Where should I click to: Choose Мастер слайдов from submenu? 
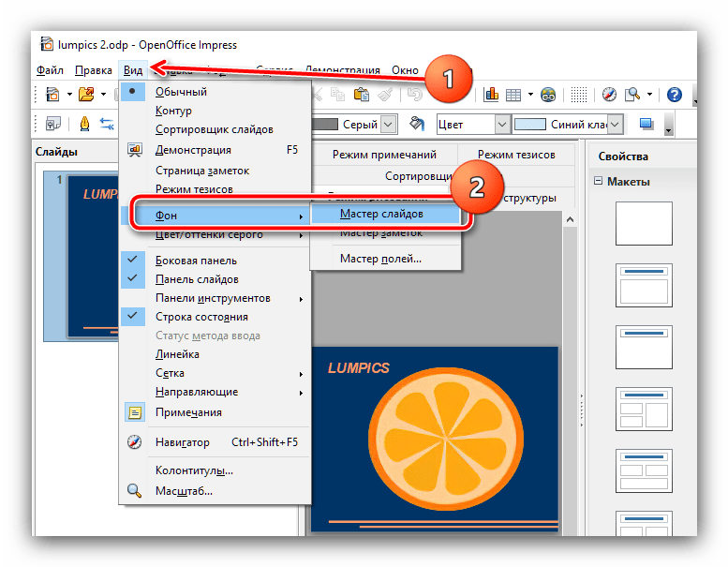pos(385,214)
